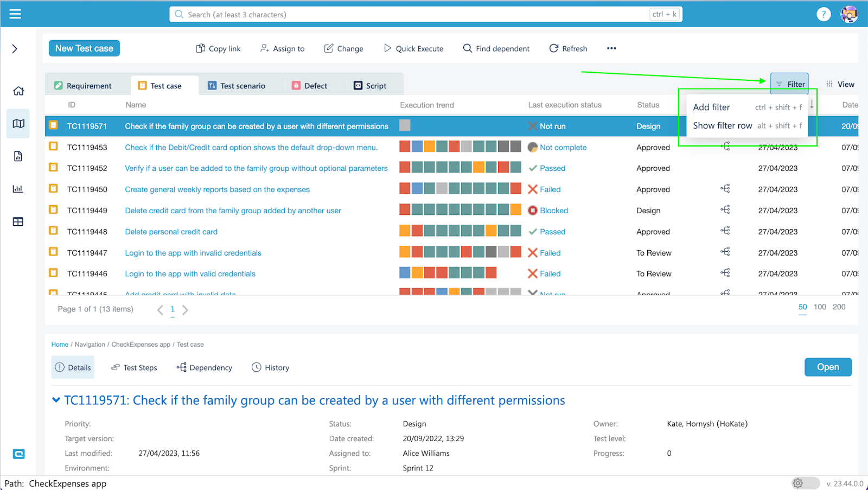Image resolution: width=868 pixels, height=490 pixels.
Task: Choose Add filter from the menu
Action: 711,107
